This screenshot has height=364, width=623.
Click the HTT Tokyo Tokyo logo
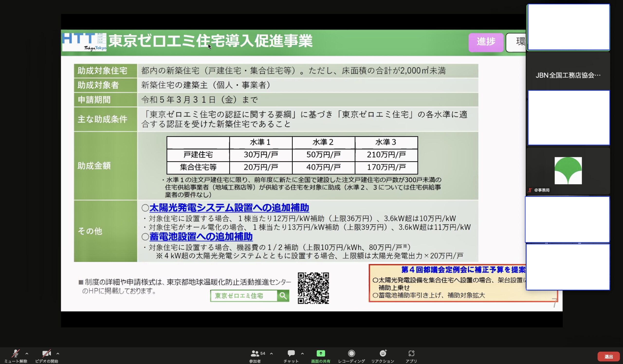pos(84,42)
